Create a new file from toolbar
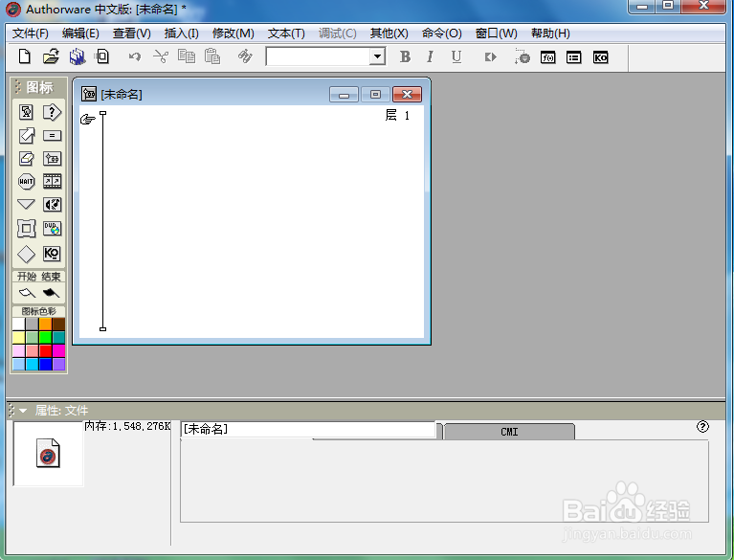 tap(24, 56)
